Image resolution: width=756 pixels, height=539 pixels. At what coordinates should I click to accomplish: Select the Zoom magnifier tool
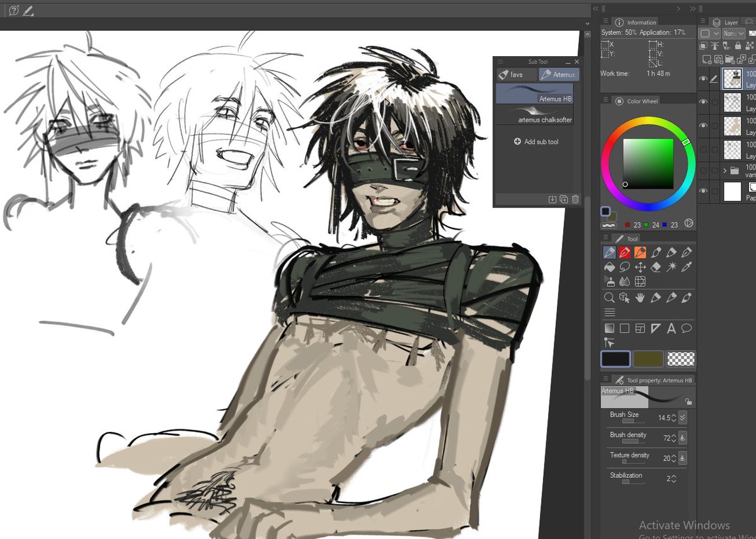609,298
